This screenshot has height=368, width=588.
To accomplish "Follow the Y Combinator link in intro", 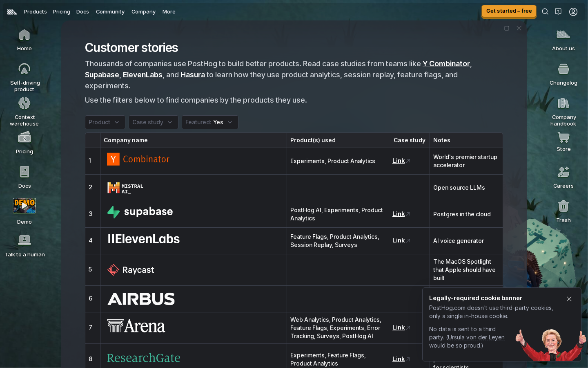I will pyautogui.click(x=446, y=64).
